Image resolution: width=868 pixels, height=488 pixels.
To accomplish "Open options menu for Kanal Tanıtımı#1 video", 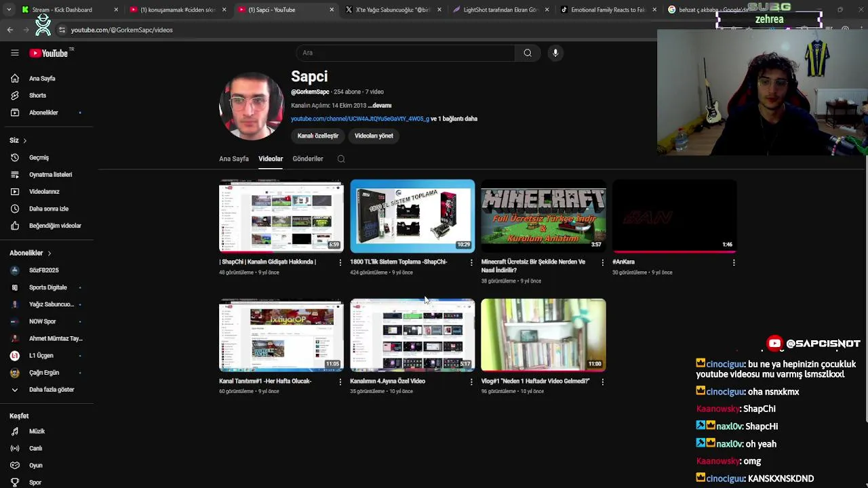I will [x=340, y=382].
